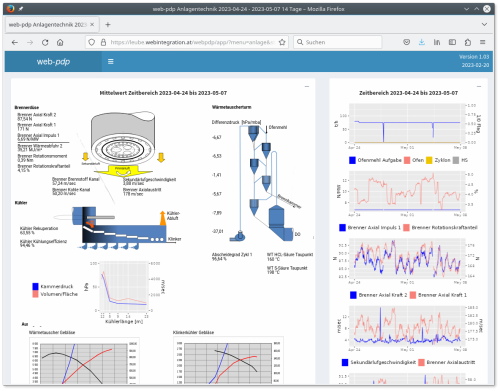Image resolution: width=500 pixels, height=391 pixels.
Task: Collapse the Mittelwert Zeitbereich panel
Action: click(x=307, y=86)
